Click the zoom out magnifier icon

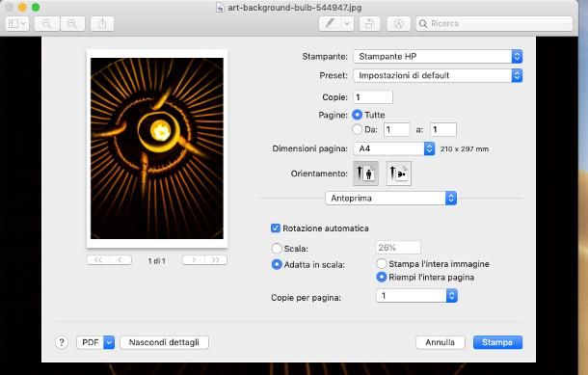tap(47, 24)
